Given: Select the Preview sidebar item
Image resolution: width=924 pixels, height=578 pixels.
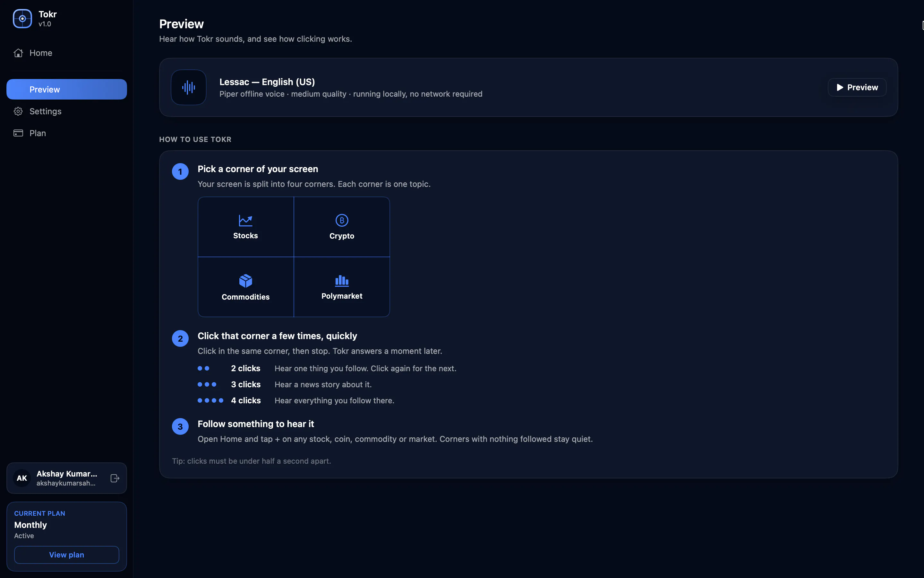Looking at the screenshot, I should click(66, 89).
